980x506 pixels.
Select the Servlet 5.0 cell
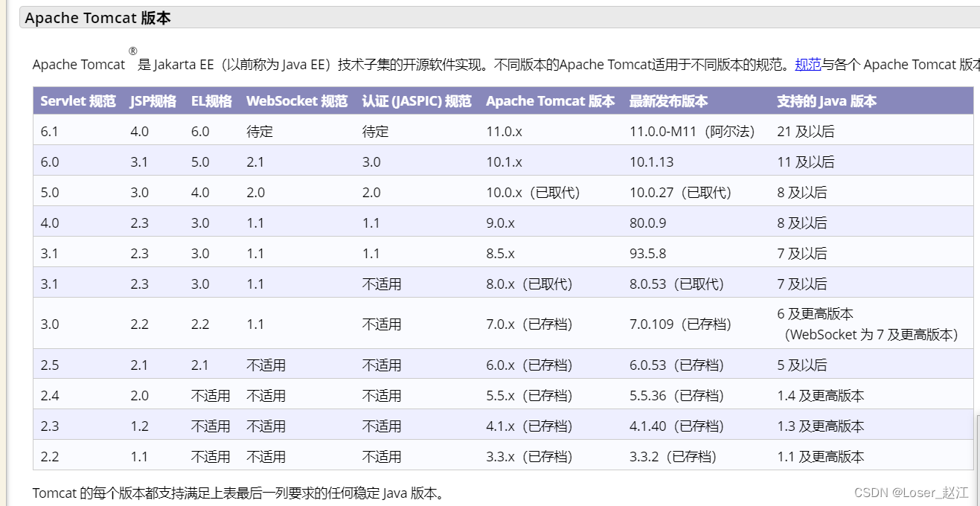49,193
